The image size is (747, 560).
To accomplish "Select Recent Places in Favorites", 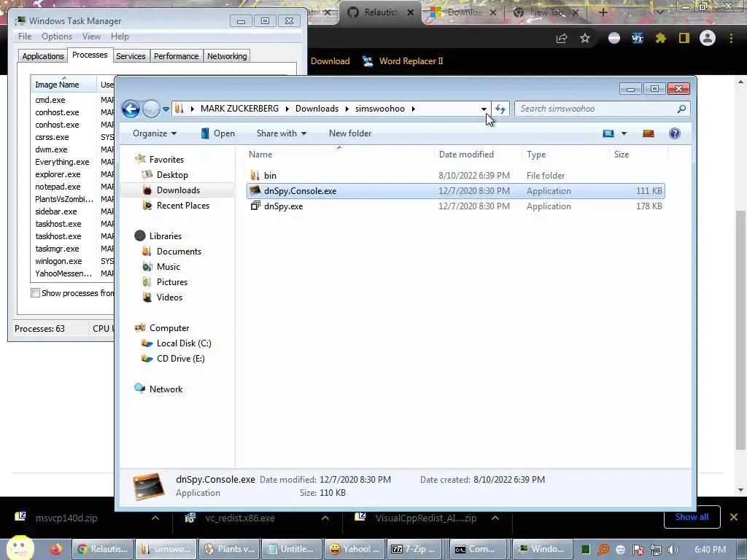I will (x=183, y=205).
